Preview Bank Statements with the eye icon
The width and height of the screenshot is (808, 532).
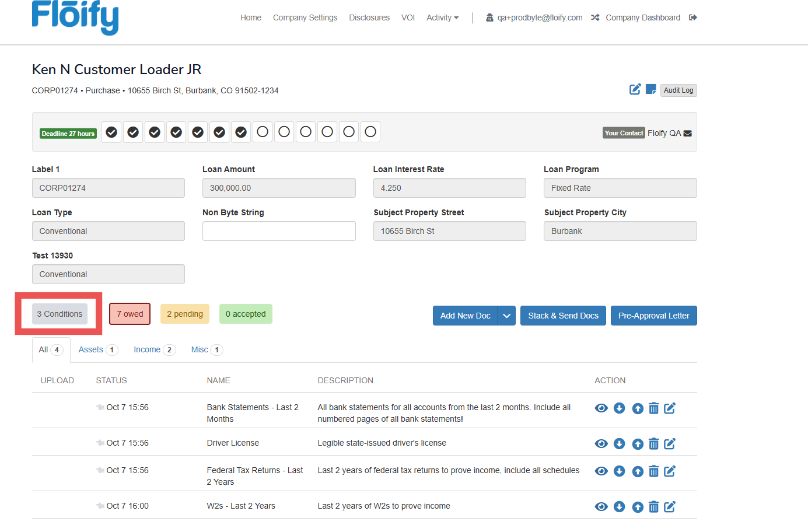(x=601, y=408)
